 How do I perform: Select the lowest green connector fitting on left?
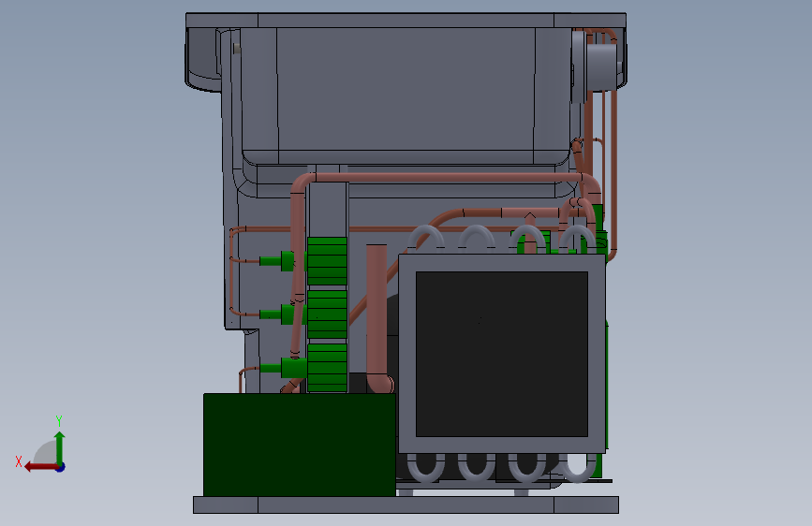(284, 368)
